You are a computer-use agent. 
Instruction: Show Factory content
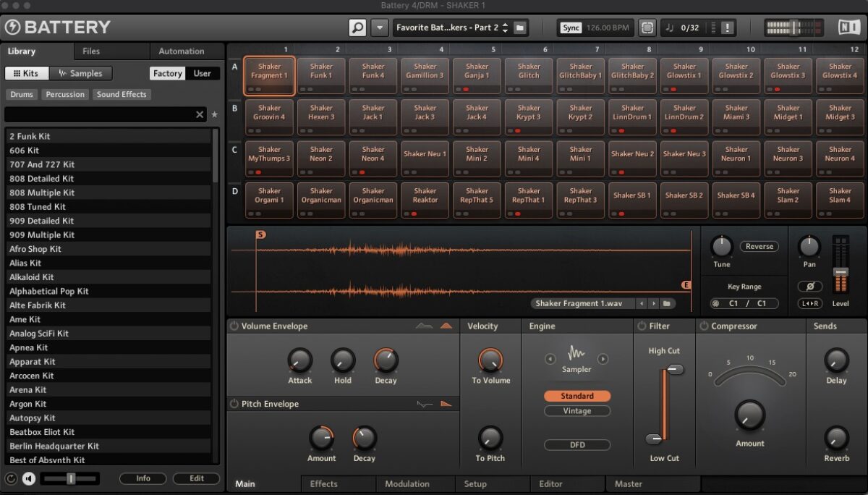(168, 73)
